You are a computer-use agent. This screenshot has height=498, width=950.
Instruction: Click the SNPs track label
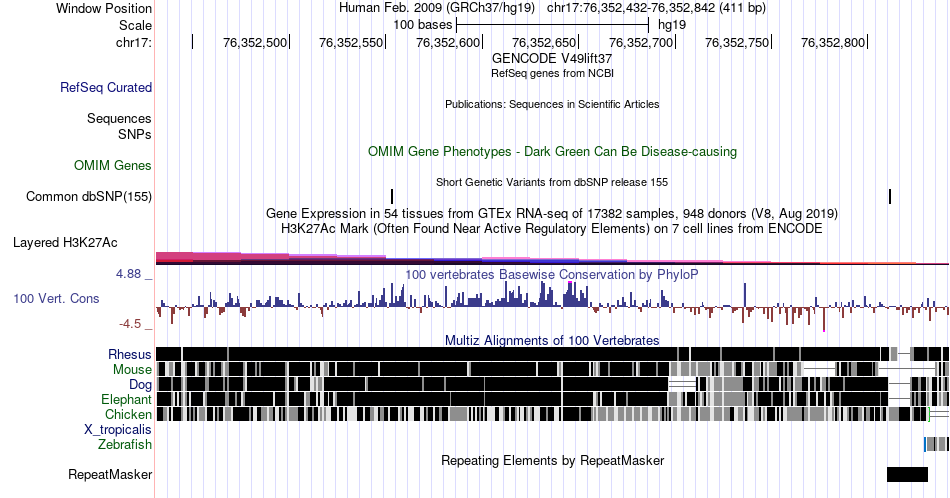pyautogui.click(x=135, y=134)
